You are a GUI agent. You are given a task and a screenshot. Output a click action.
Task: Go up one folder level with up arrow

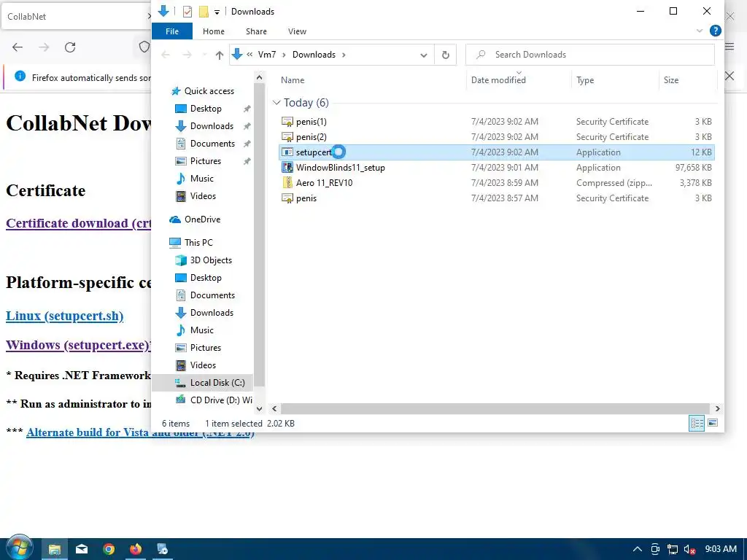pyautogui.click(x=219, y=55)
